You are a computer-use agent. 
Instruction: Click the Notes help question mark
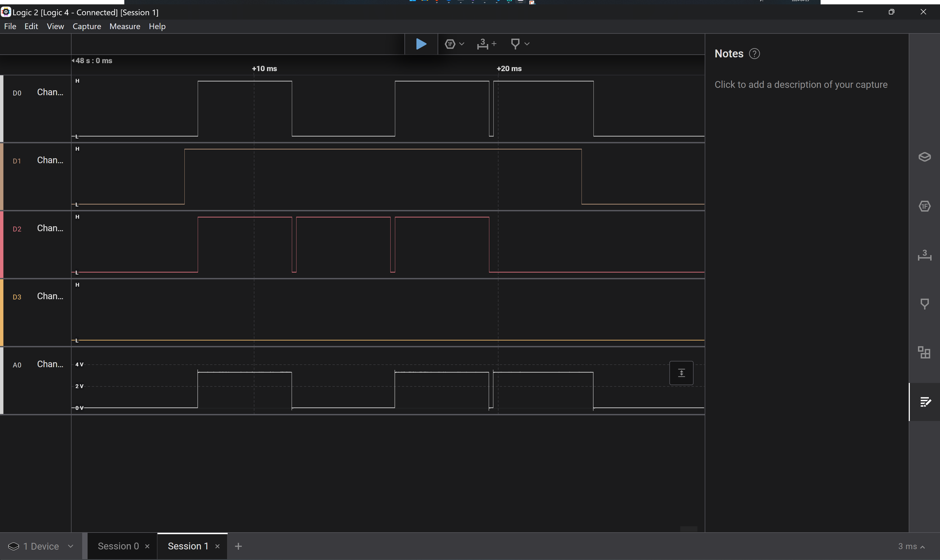coord(754,54)
